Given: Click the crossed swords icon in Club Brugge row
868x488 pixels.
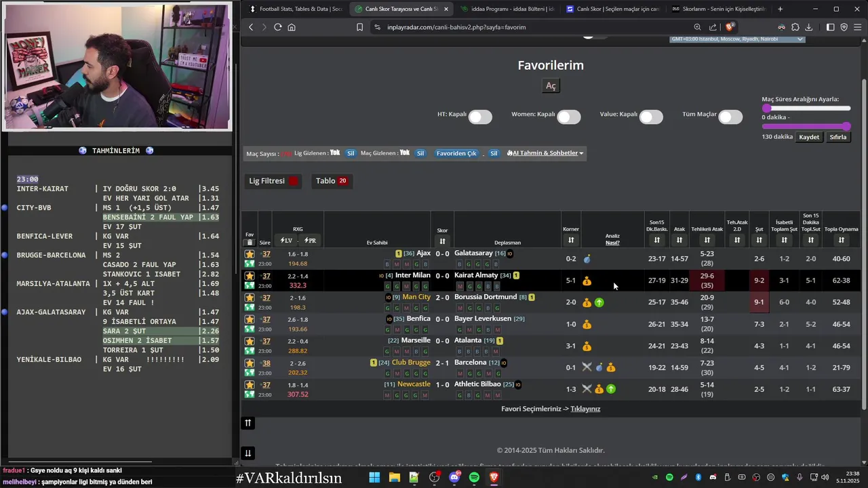Looking at the screenshot, I should click(587, 367).
